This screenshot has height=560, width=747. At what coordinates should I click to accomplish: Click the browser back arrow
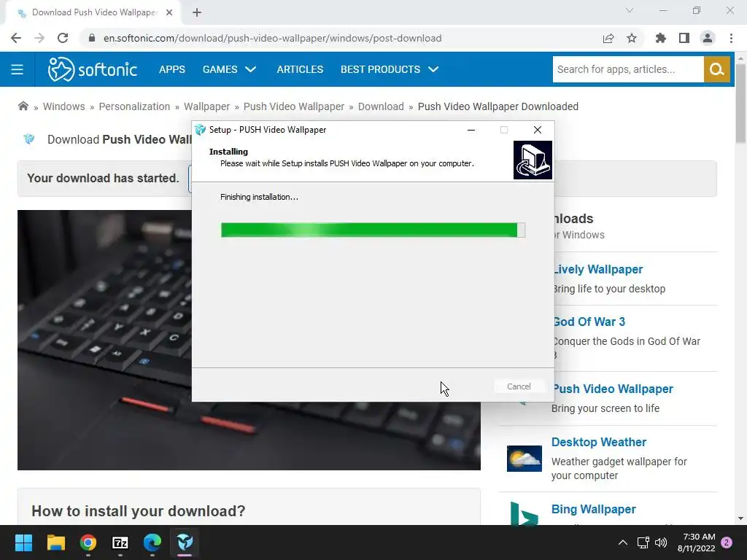coord(16,38)
